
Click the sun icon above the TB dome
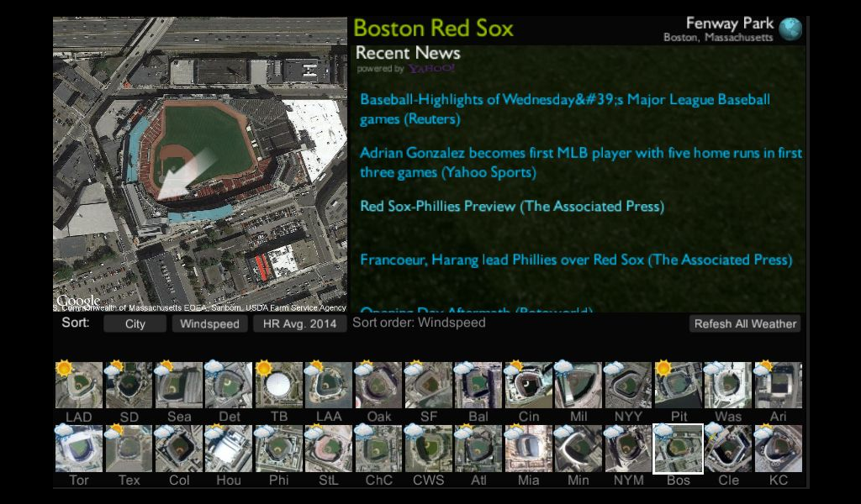pos(264,366)
